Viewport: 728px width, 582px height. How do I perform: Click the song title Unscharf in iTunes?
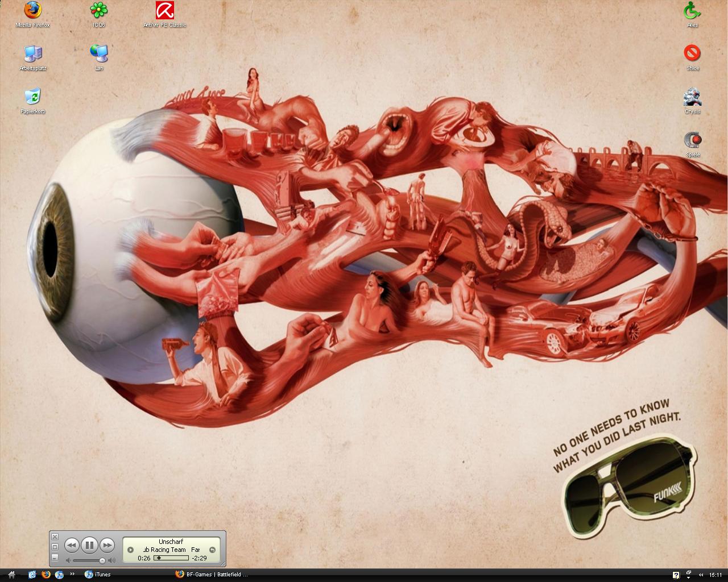(x=171, y=542)
